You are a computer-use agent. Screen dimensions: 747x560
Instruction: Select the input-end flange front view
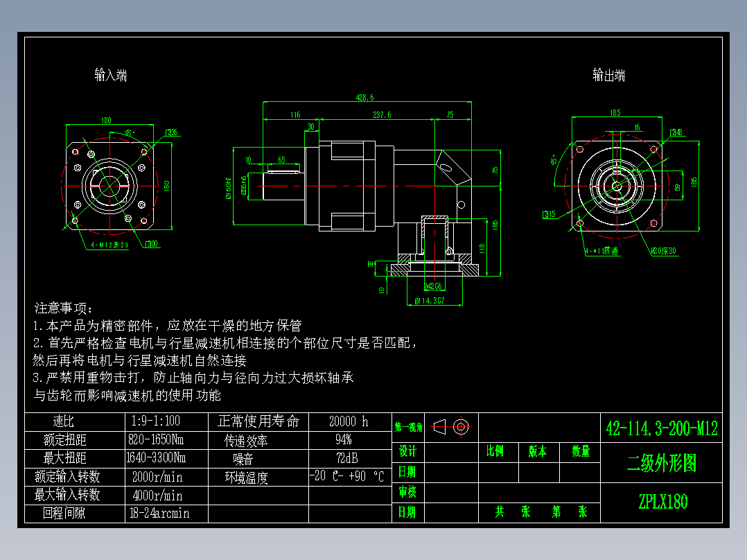pyautogui.click(x=109, y=186)
